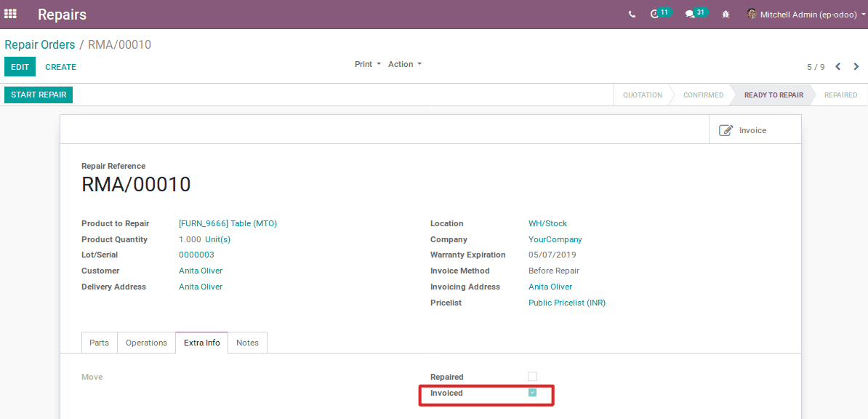The image size is (868, 419).
Task: Open Public Pricelist (INR) link
Action: tap(567, 303)
